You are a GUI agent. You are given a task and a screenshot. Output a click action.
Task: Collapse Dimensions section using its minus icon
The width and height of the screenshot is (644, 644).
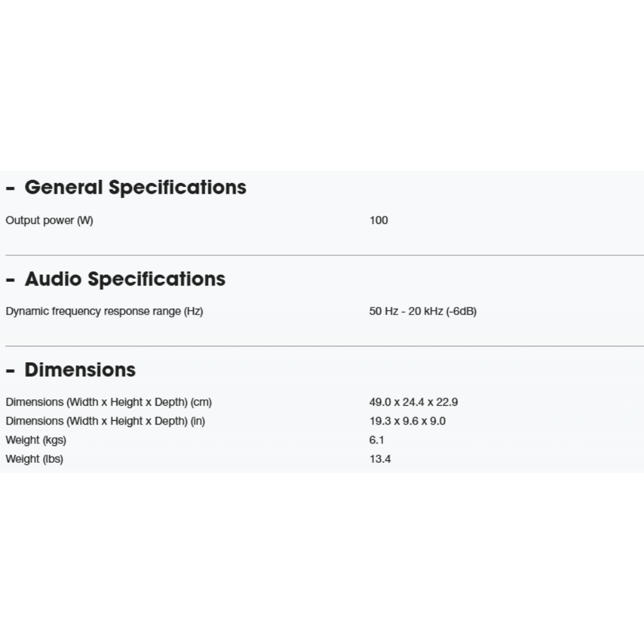(10, 370)
